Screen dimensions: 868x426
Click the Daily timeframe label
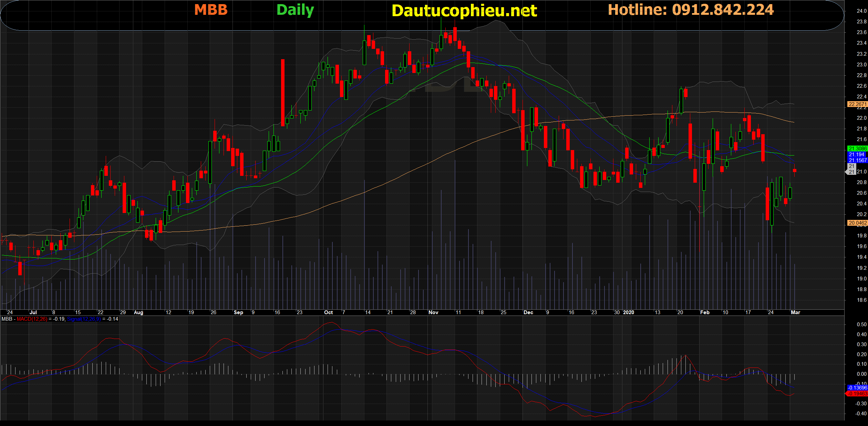[295, 10]
